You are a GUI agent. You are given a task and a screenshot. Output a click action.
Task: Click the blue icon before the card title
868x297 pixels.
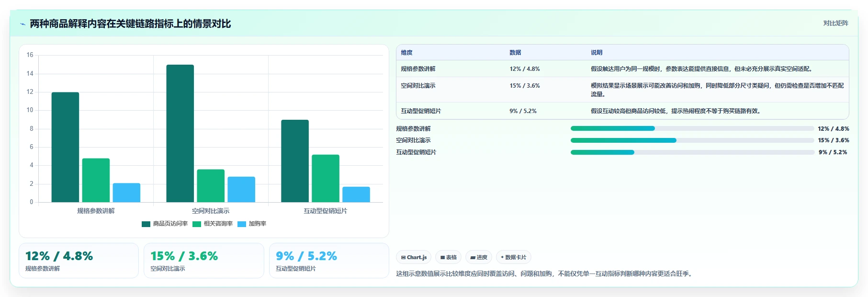pos(23,24)
